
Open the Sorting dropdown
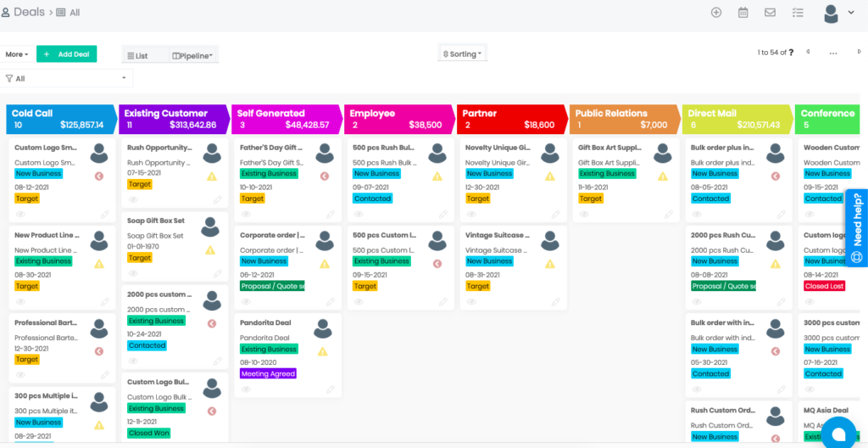[462, 53]
